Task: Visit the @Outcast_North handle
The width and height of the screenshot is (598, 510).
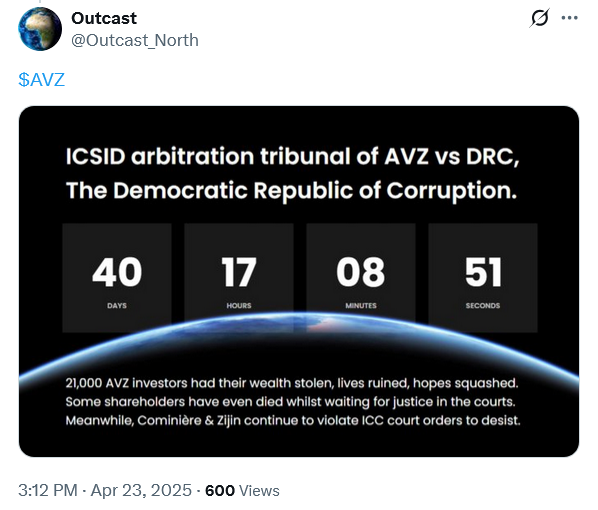Action: 135,40
